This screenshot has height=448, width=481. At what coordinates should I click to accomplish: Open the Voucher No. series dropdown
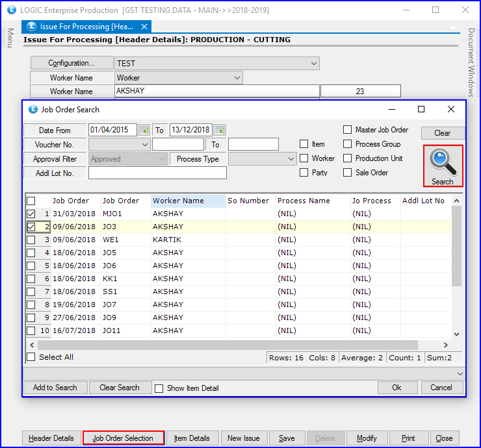[x=145, y=144]
